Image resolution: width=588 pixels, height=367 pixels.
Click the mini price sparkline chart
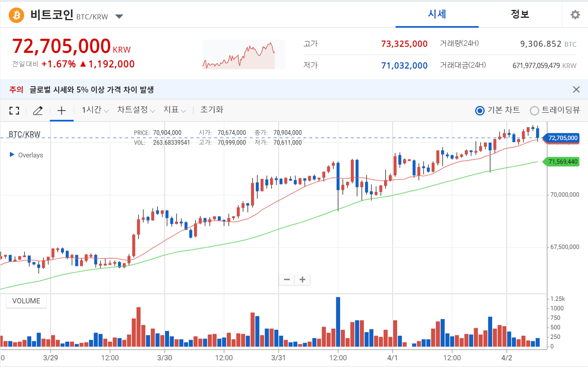(x=244, y=55)
